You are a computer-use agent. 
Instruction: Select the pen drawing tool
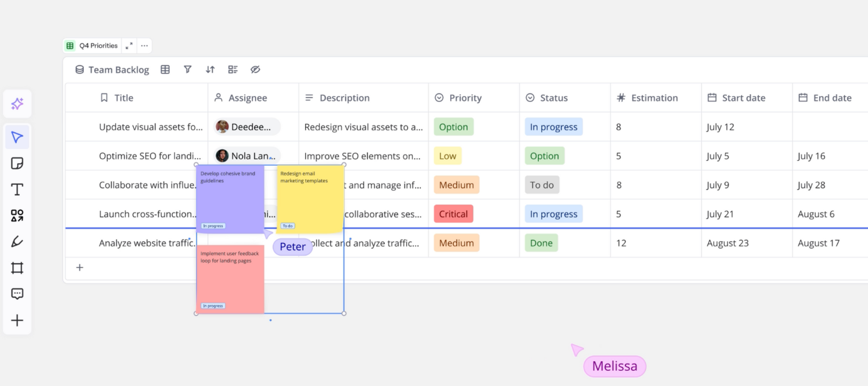[17, 242]
